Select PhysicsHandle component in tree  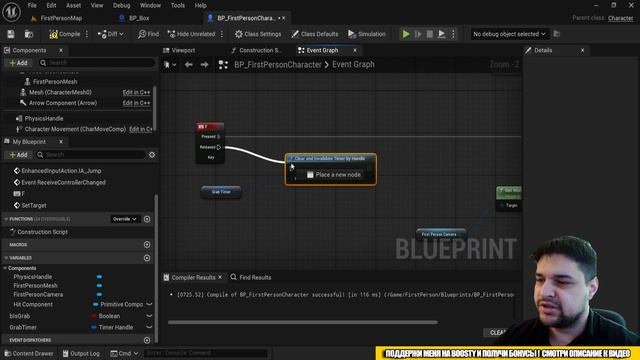coord(43,118)
